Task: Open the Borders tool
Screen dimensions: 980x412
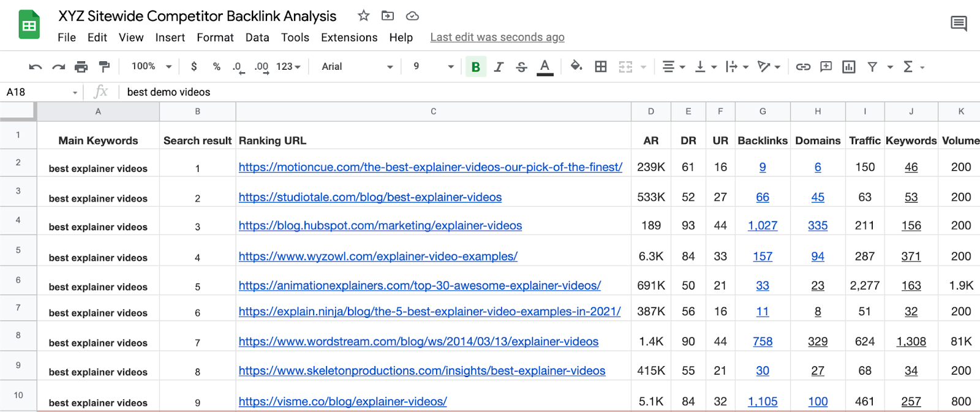Action: (601, 67)
